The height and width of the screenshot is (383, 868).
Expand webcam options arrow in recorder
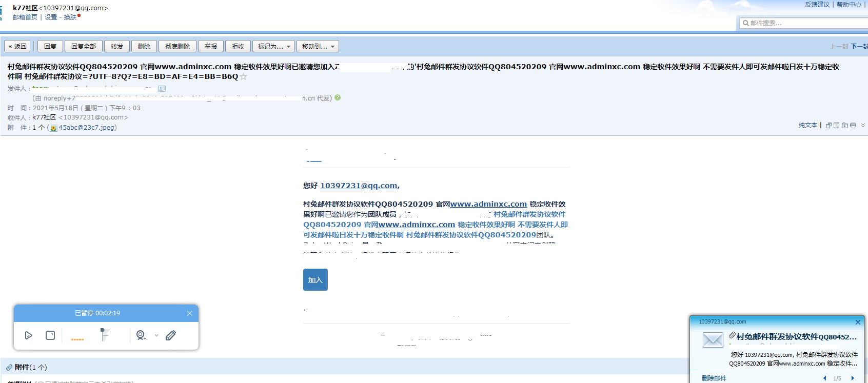coord(156,336)
